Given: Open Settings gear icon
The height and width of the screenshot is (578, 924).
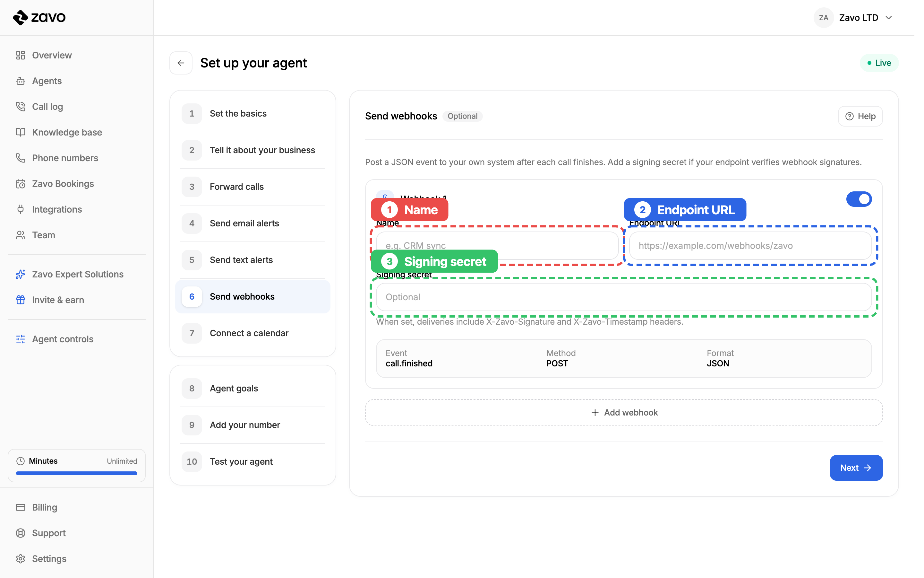Looking at the screenshot, I should 21,558.
